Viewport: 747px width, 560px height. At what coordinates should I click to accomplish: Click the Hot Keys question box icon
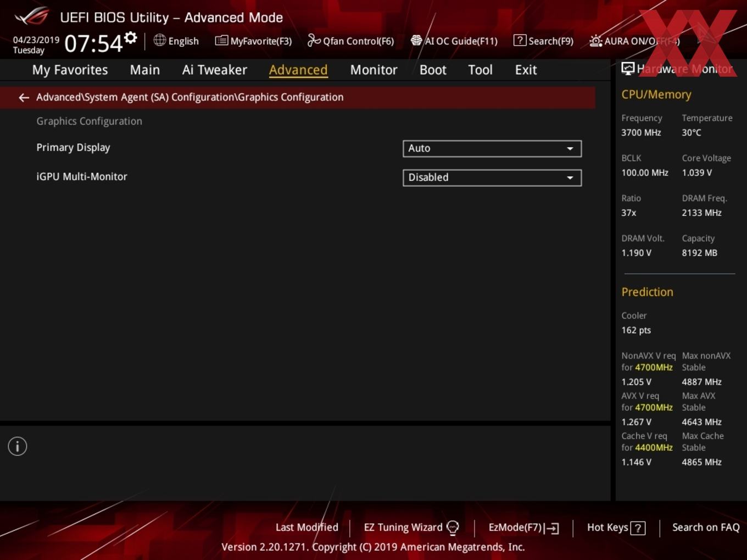(x=638, y=528)
